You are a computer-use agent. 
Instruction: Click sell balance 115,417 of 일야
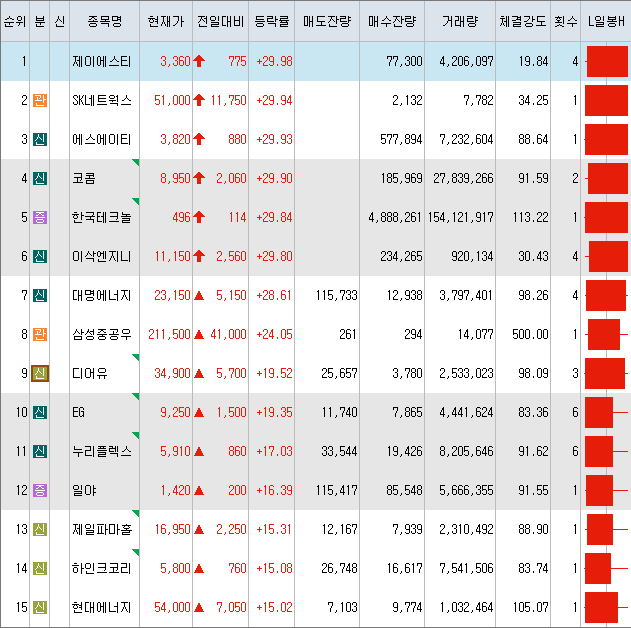point(337,491)
